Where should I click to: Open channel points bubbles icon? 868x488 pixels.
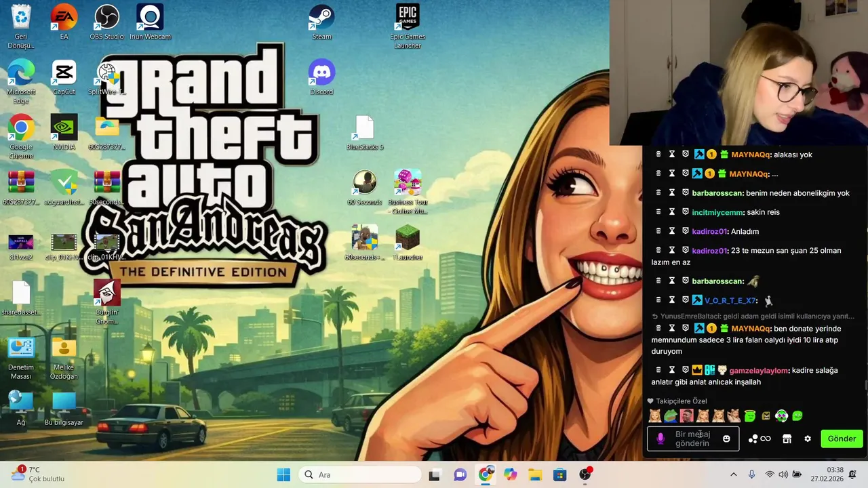point(753,439)
